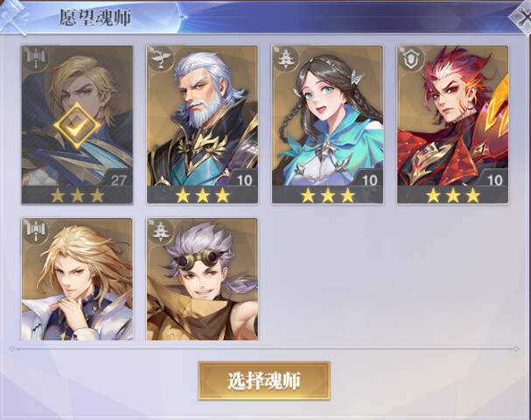Click level 10 badge on red-haired card
Viewport: 531px width, 420px height.
coord(494,180)
